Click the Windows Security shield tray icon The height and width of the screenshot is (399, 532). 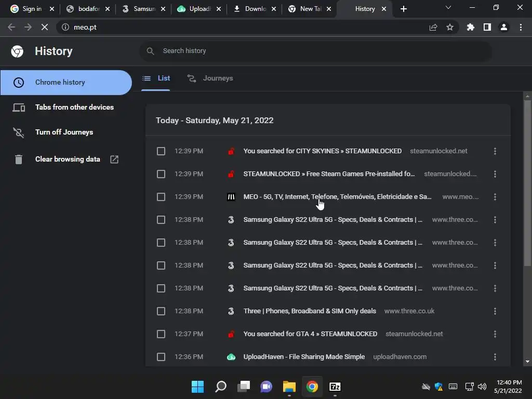(x=438, y=387)
